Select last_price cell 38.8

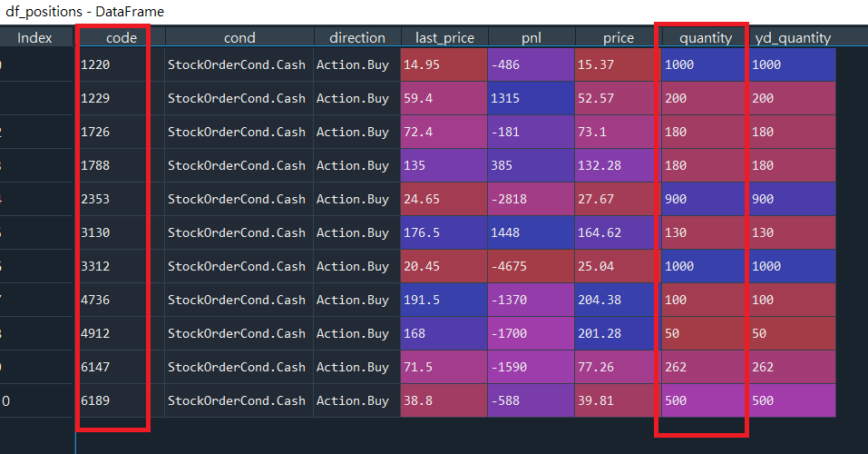444,400
